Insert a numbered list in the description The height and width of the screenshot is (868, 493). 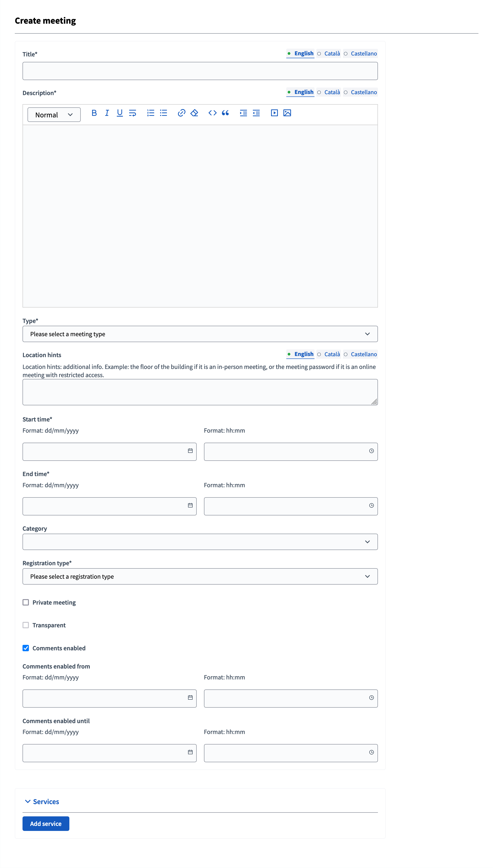150,113
